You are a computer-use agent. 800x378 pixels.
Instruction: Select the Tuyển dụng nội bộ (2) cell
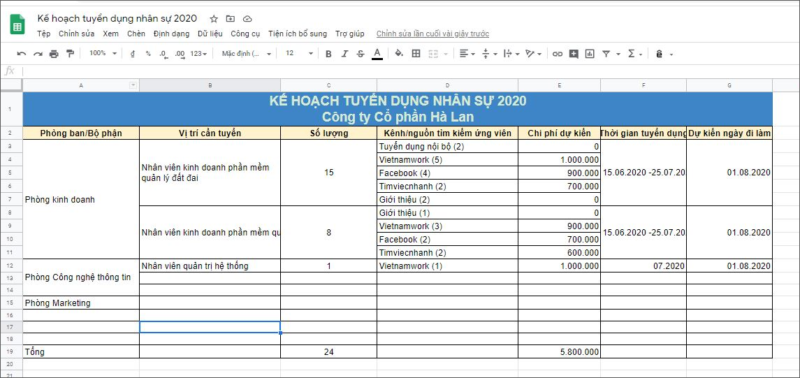click(447, 146)
